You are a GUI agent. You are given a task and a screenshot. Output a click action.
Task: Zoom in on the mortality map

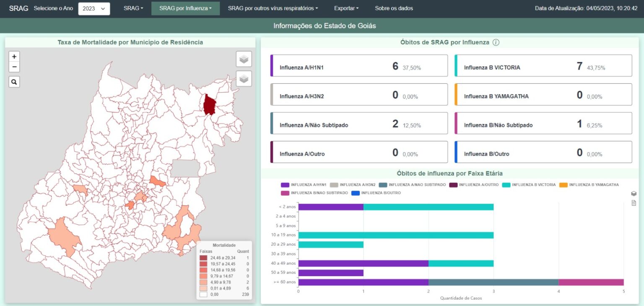tap(14, 57)
